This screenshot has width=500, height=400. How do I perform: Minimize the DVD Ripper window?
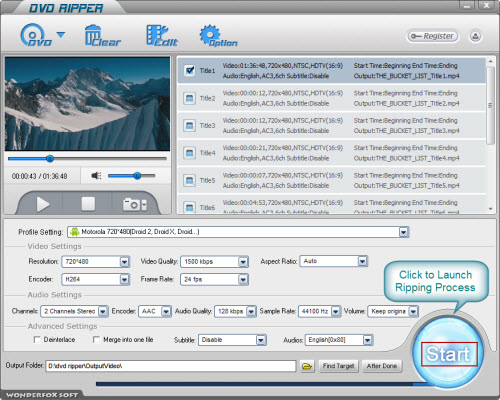coord(468,6)
